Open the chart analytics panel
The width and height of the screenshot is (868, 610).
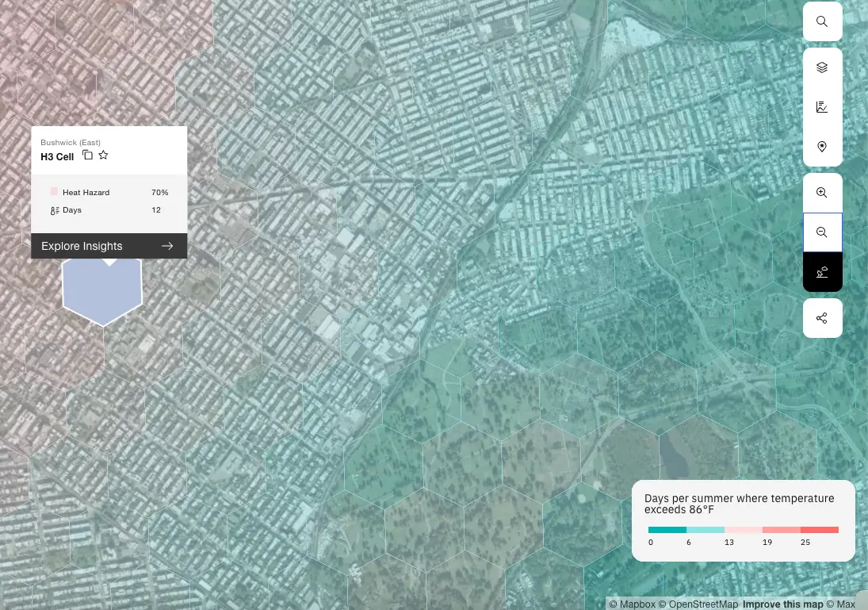point(822,107)
